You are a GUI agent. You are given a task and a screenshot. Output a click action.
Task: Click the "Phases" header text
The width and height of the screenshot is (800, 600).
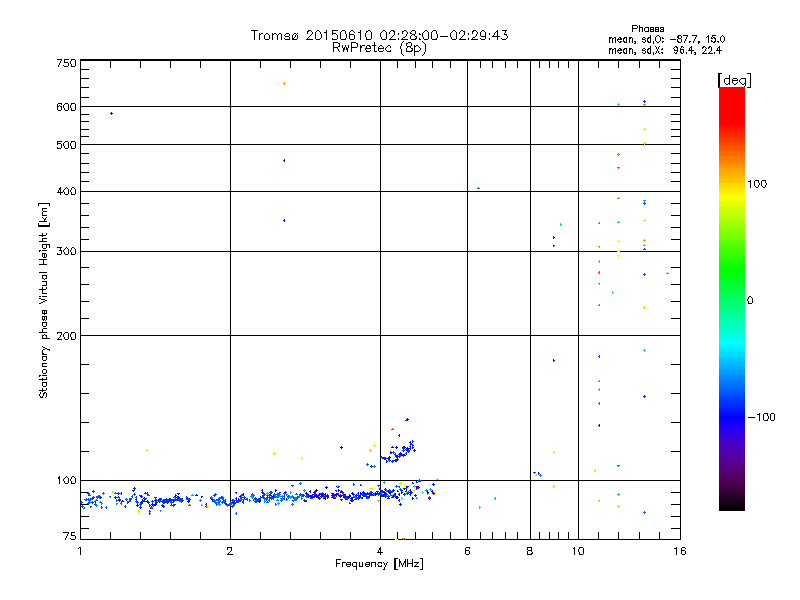click(647, 29)
